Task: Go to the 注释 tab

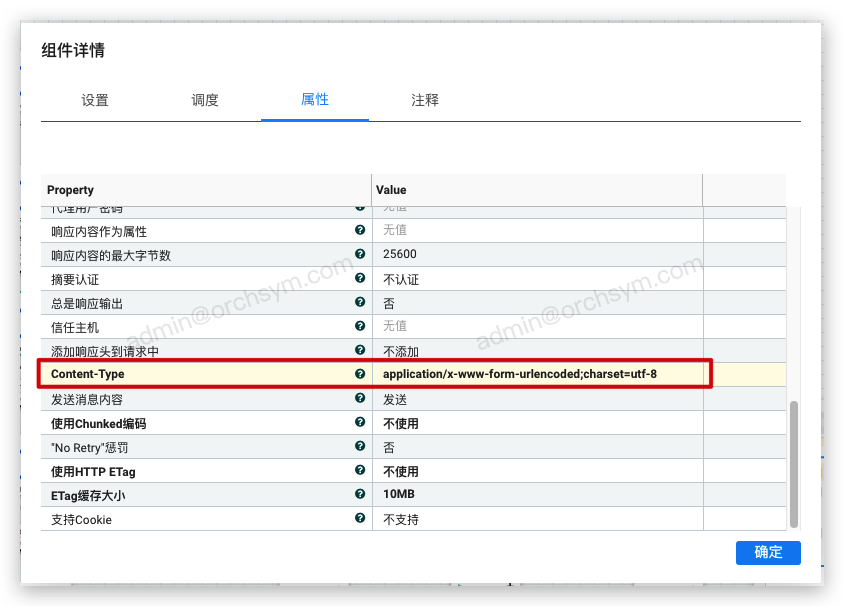Action: click(x=425, y=100)
